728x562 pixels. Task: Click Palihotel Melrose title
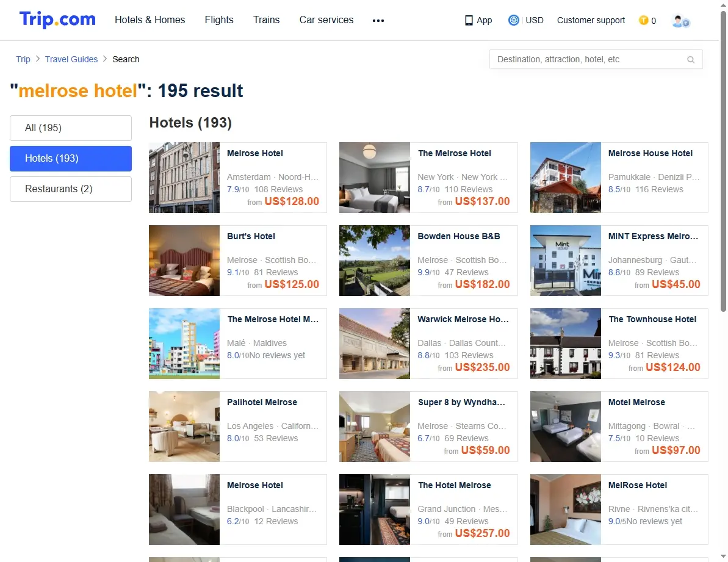pos(262,402)
